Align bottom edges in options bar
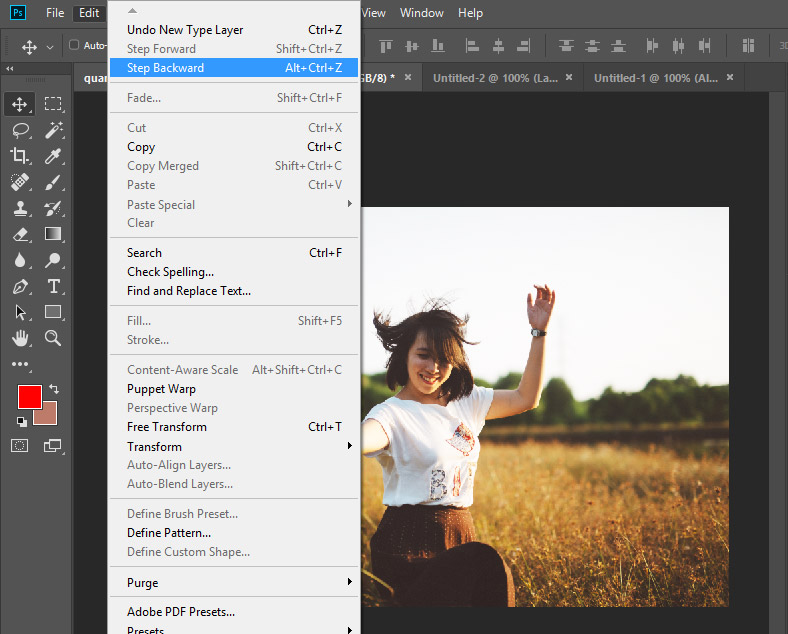This screenshot has height=634, width=788. coord(438,46)
